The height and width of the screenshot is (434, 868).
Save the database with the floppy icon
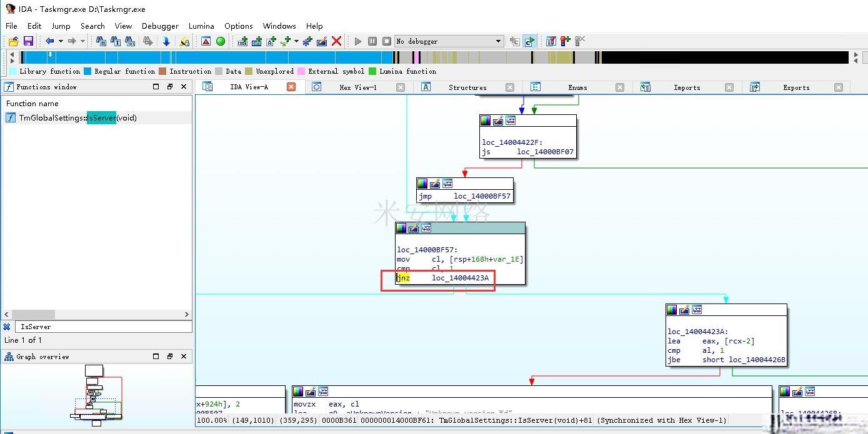coord(28,41)
